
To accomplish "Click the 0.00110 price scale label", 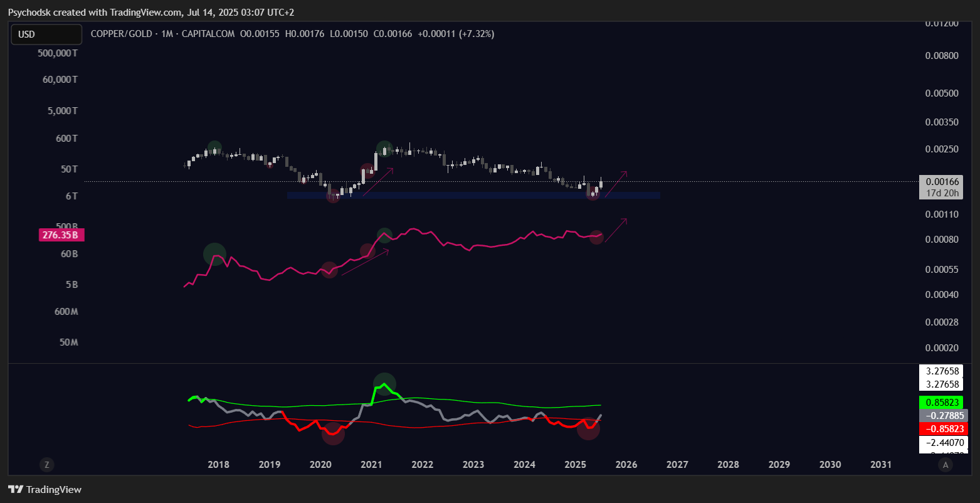I will click(942, 214).
